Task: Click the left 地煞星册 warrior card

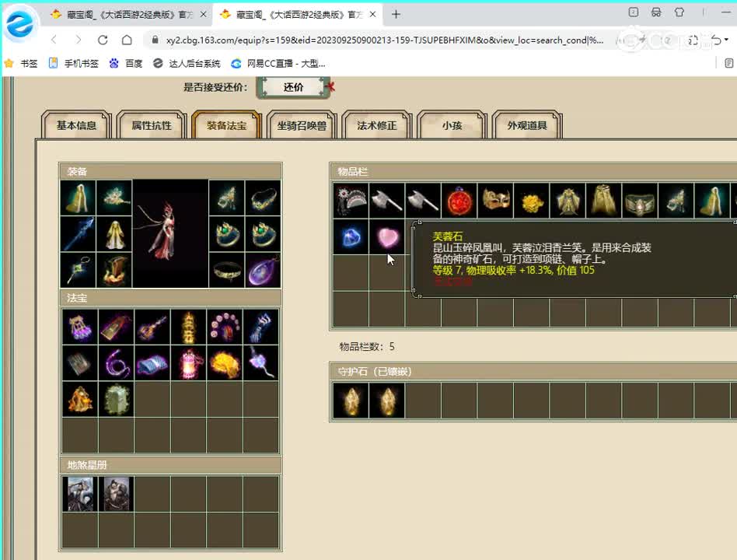Action: click(80, 494)
